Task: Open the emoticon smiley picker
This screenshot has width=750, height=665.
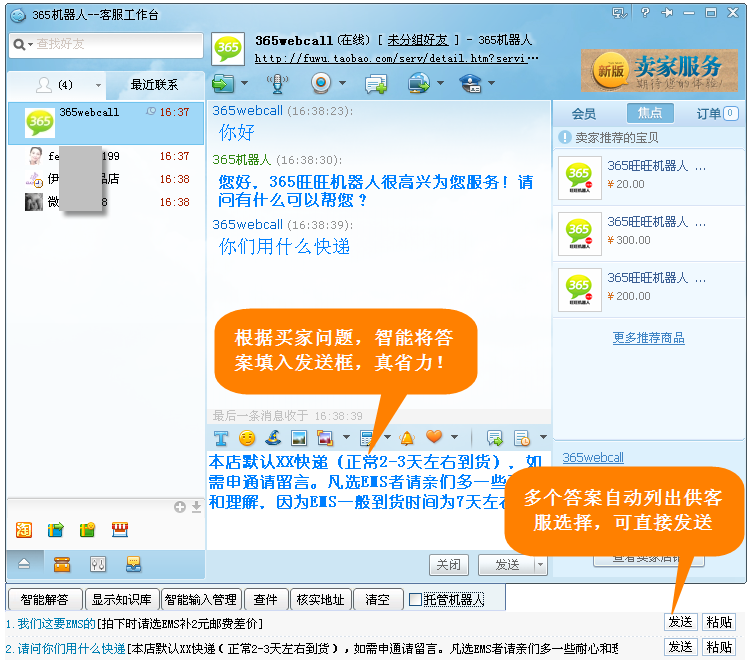Action: tap(247, 437)
